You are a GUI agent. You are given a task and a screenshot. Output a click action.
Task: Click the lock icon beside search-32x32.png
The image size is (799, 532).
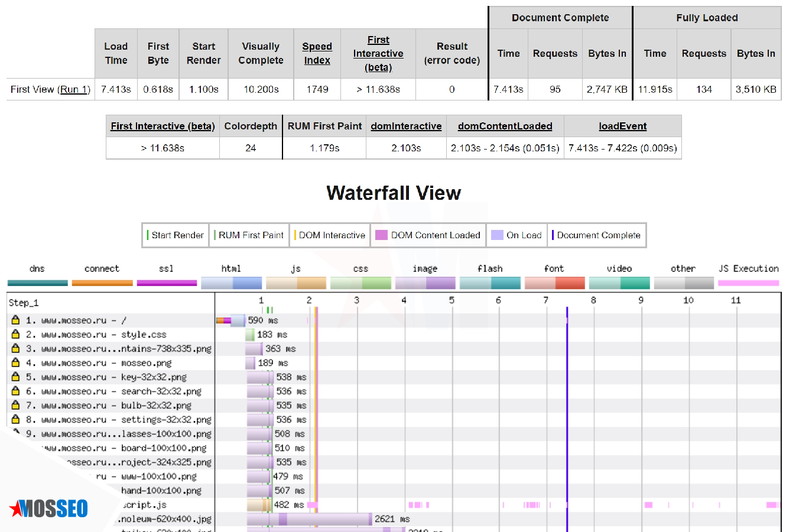click(x=15, y=391)
